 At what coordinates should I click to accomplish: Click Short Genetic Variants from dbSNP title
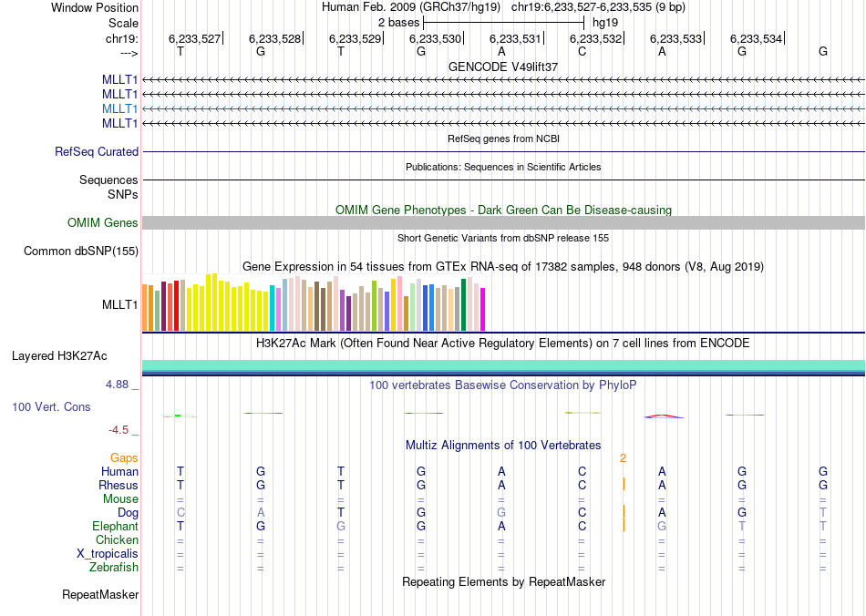point(503,239)
